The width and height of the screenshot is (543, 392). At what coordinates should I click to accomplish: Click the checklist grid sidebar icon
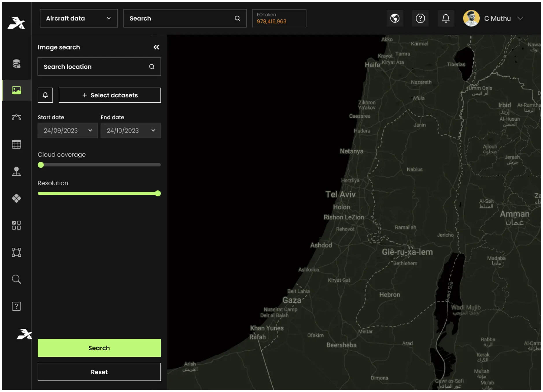coord(16,225)
